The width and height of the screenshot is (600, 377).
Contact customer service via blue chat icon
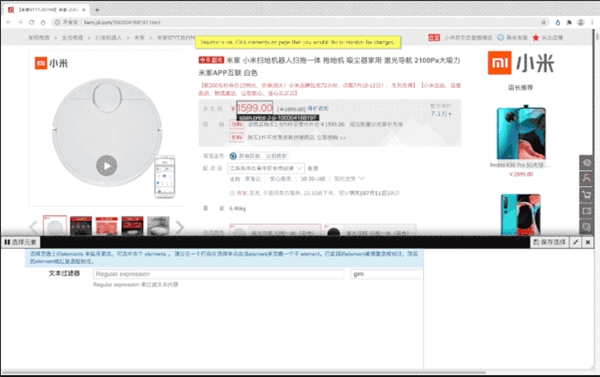coord(501,38)
